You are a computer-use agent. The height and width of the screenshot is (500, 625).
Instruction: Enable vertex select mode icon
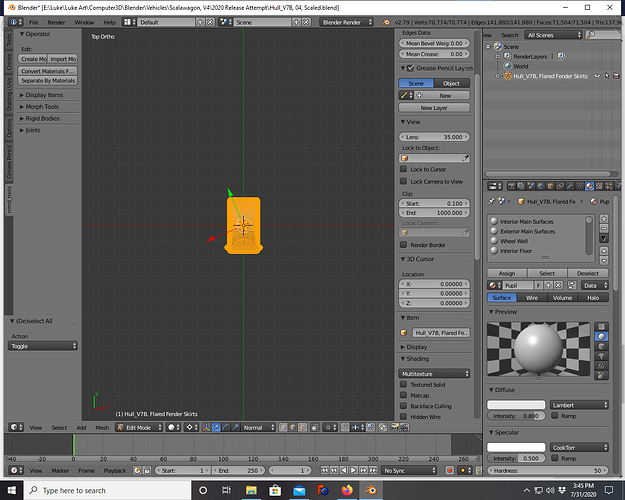(283, 427)
